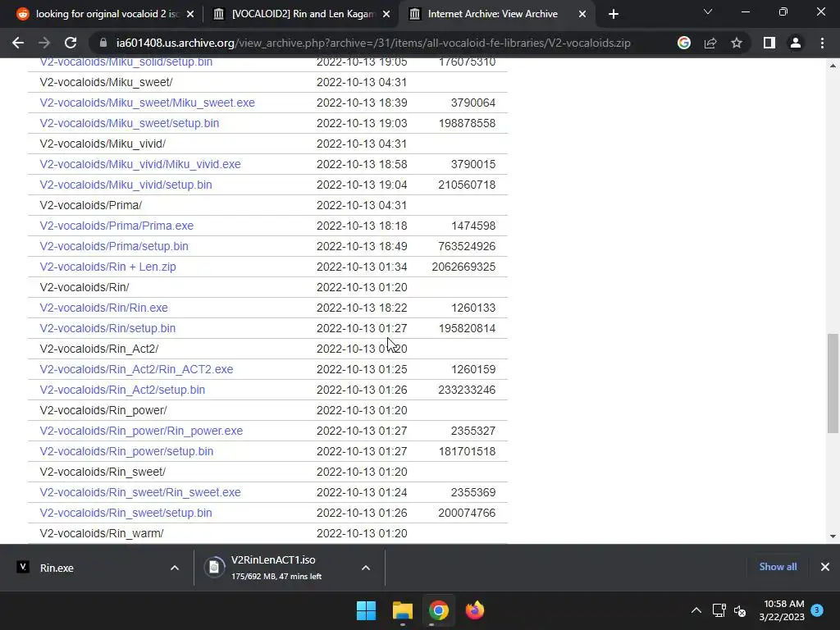Open File Explorer from the taskbar
The image size is (840, 630).
point(402,610)
